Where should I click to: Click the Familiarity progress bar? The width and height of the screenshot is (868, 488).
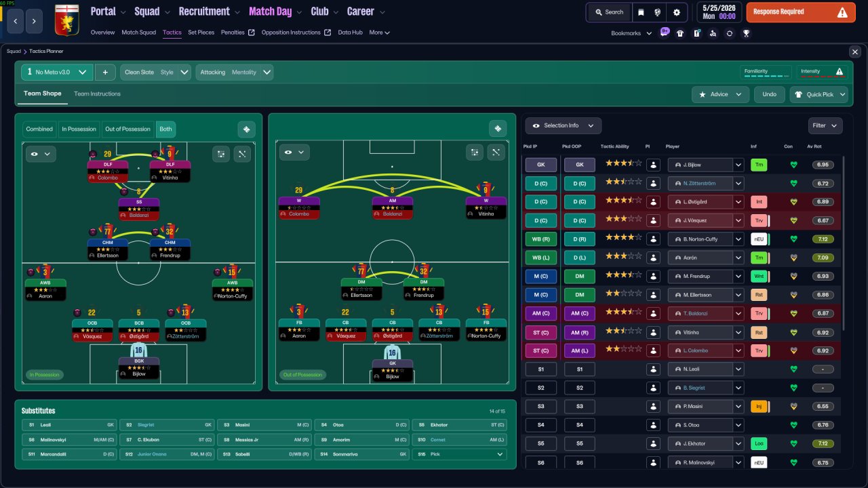pyautogui.click(x=767, y=76)
